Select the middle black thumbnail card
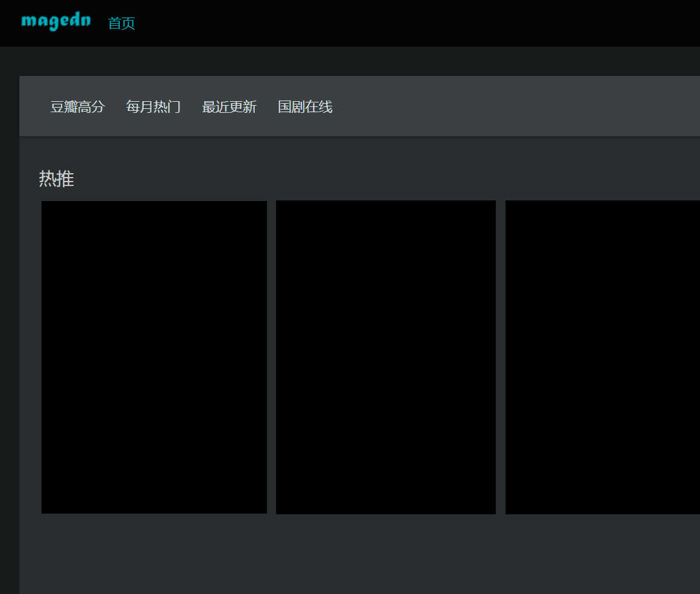Image resolution: width=700 pixels, height=594 pixels. [x=386, y=357]
